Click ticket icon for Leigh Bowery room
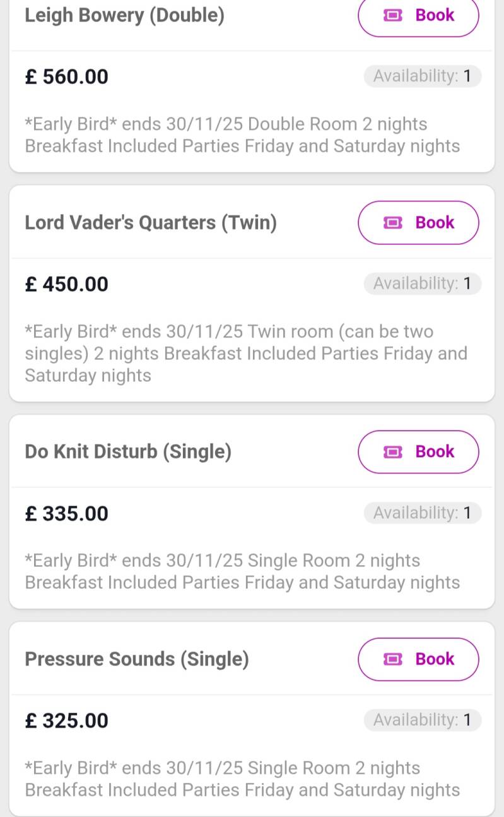 click(393, 15)
